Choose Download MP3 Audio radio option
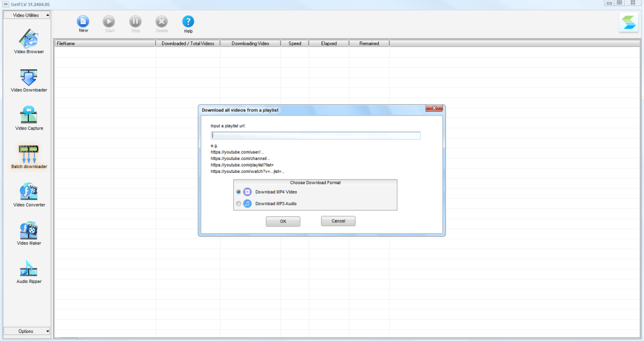The image size is (644, 341). pyautogui.click(x=239, y=204)
